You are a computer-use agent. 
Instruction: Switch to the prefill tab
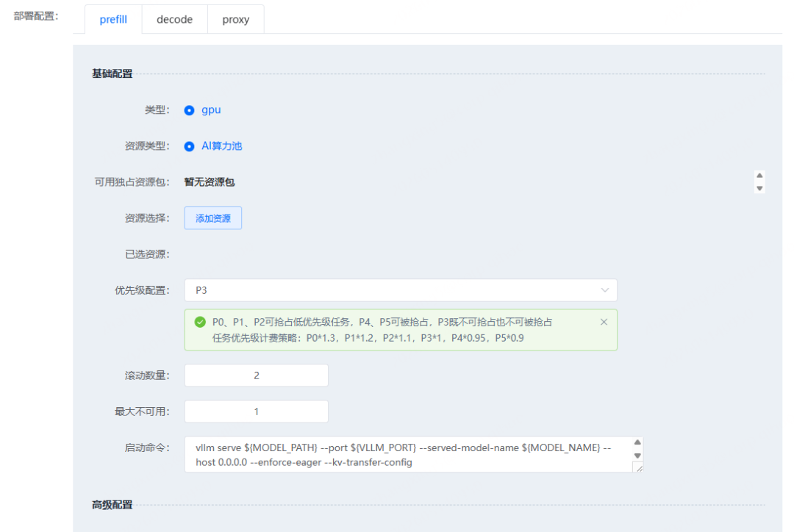(113, 19)
